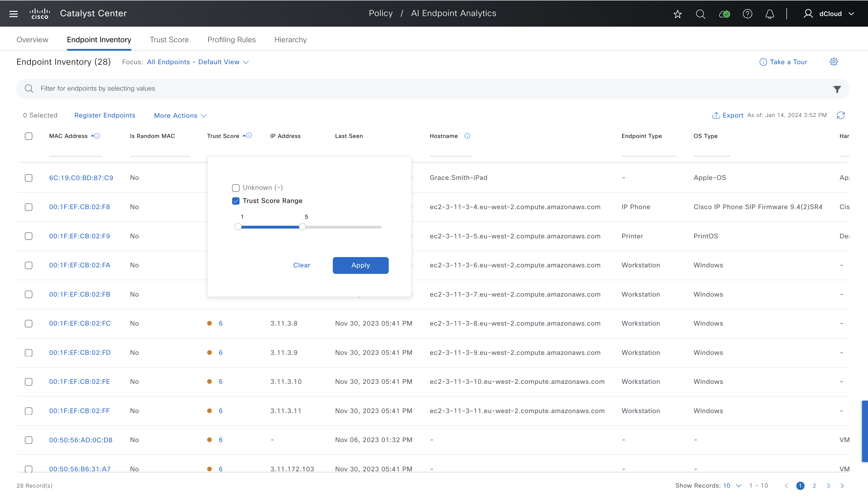The height and width of the screenshot is (499, 868).
Task: Click the grey slider track beyond 5
Action: point(344,227)
